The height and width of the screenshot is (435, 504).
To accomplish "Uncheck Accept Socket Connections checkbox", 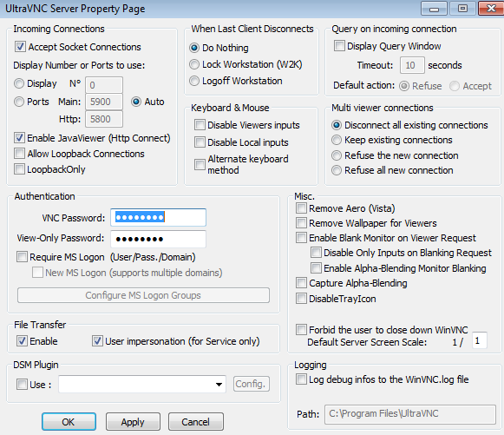I will (x=20, y=47).
